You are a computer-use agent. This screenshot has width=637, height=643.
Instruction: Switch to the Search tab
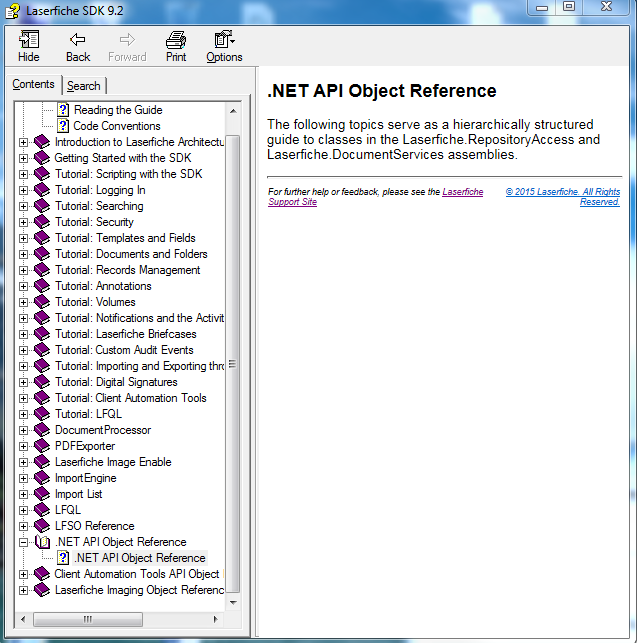tap(84, 86)
